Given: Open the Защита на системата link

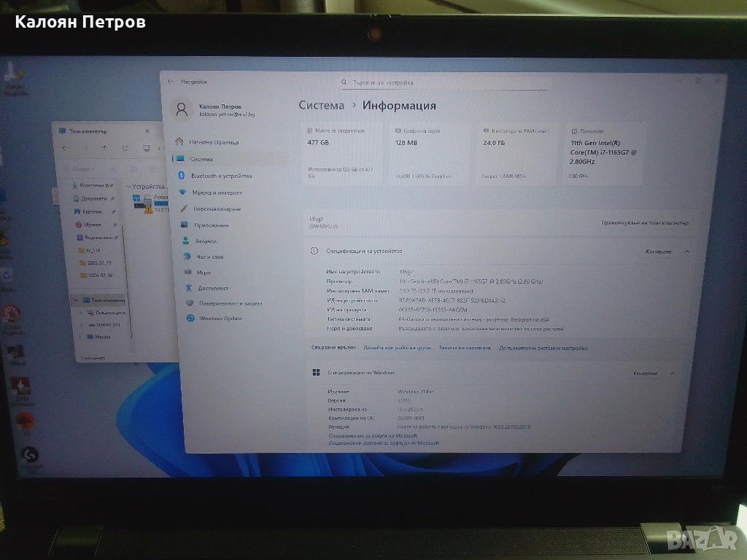Looking at the screenshot, I should click(464, 348).
